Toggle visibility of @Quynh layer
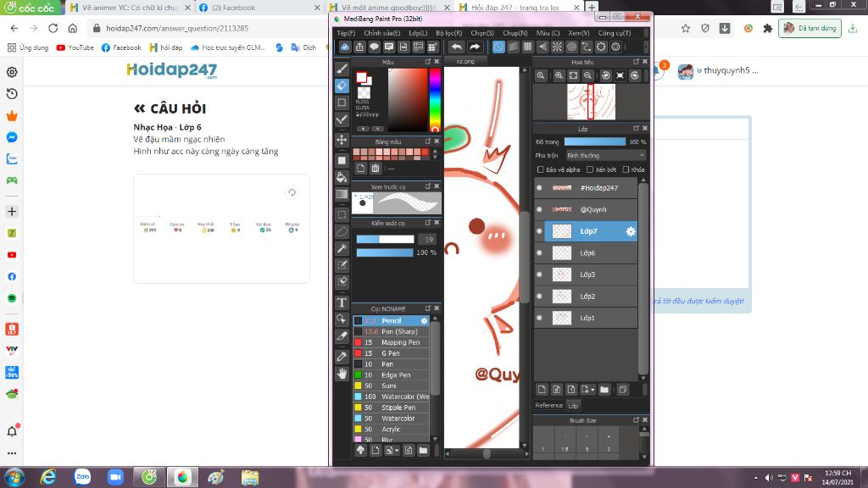Image resolution: width=868 pixels, height=488 pixels. tap(539, 210)
